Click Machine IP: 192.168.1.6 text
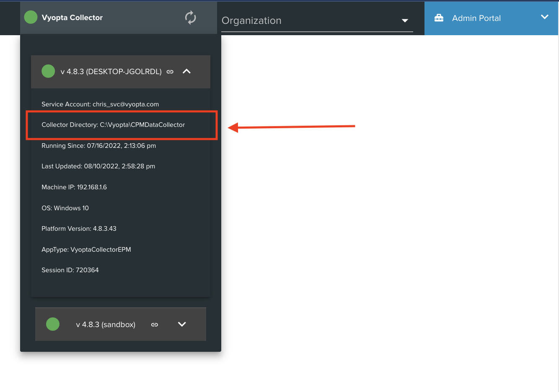 (74, 187)
